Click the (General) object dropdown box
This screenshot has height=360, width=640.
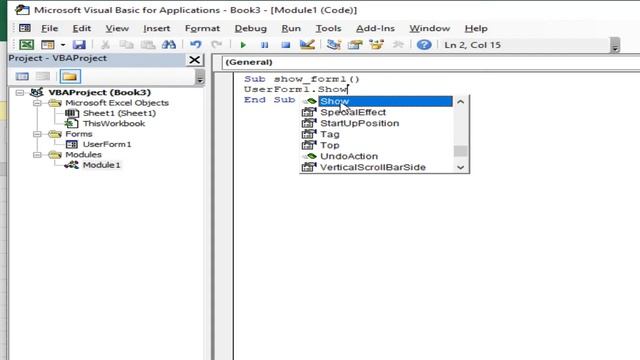click(431, 62)
